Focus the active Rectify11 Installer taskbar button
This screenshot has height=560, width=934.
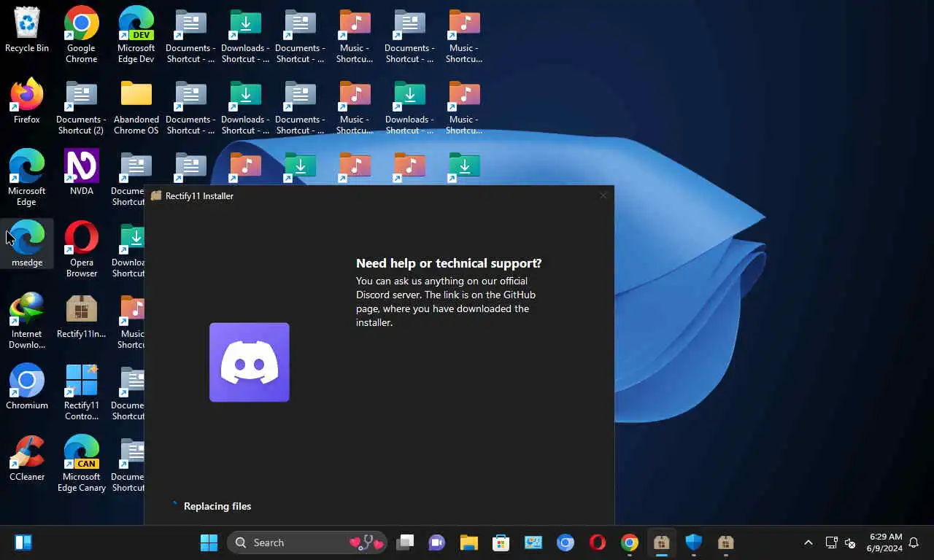(662, 542)
